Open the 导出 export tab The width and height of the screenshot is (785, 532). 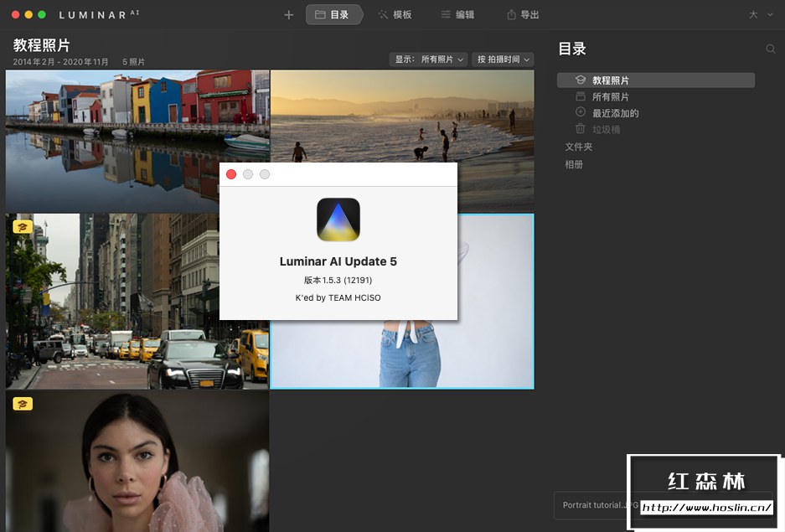(523, 15)
